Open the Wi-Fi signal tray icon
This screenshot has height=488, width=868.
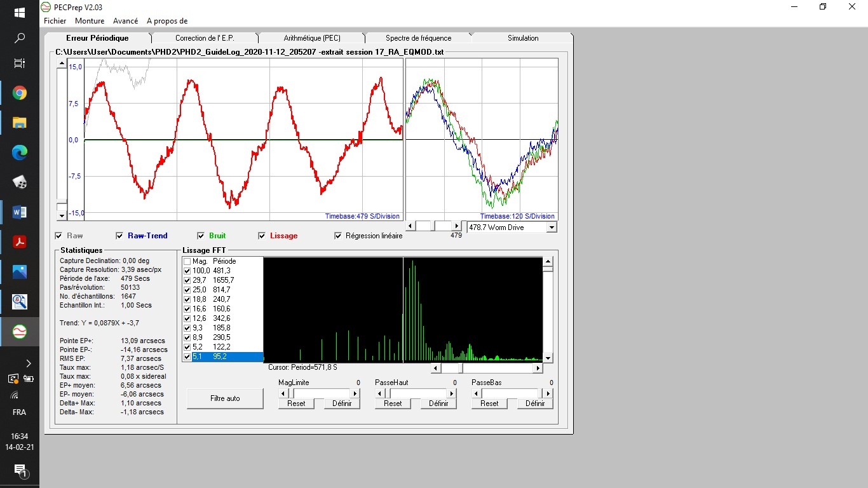coord(14,395)
